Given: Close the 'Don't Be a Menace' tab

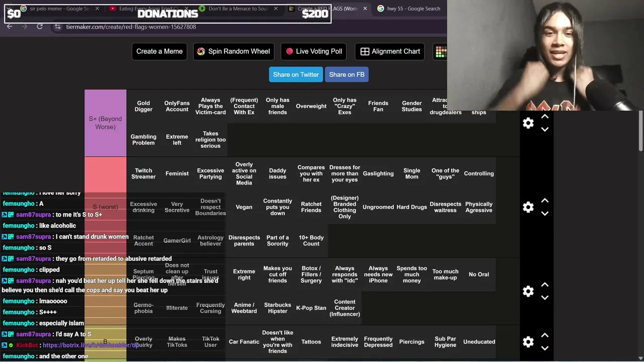Looking at the screenshot, I should point(276,9).
